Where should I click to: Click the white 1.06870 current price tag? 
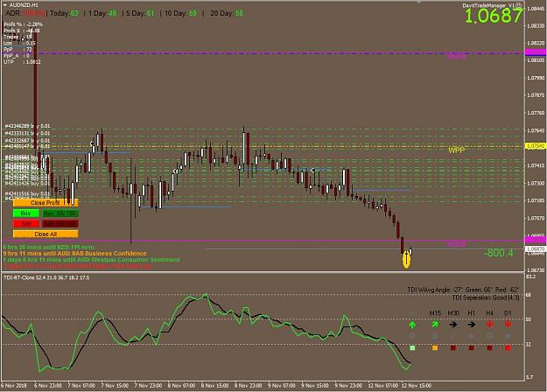pyautogui.click(x=535, y=249)
